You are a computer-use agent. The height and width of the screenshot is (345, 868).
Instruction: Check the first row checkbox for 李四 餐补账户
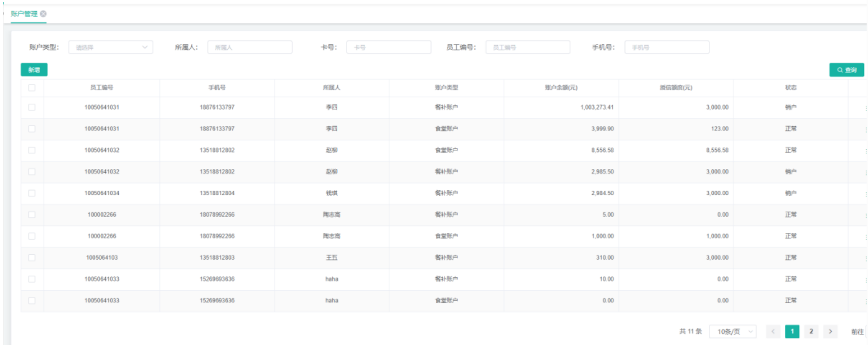[x=32, y=107]
